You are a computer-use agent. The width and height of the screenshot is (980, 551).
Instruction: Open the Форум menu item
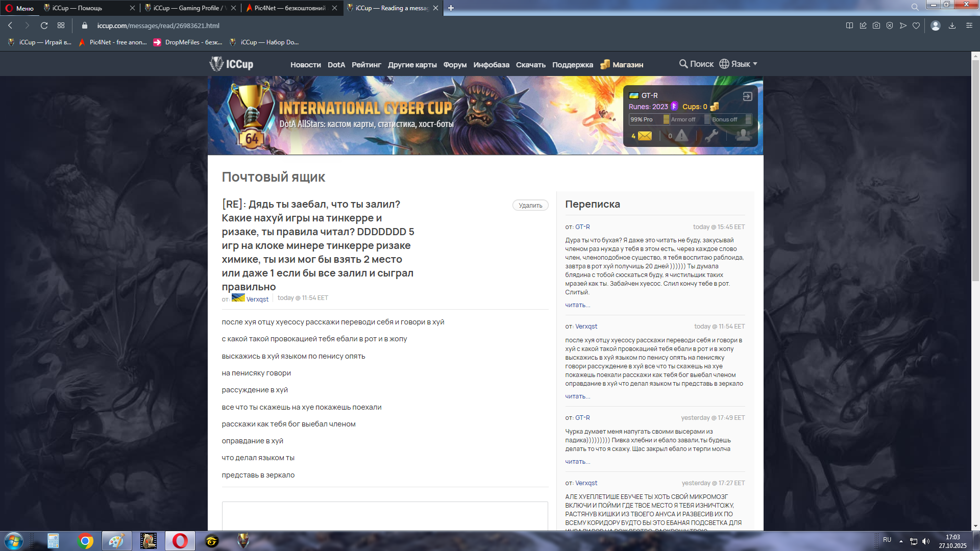pyautogui.click(x=455, y=65)
